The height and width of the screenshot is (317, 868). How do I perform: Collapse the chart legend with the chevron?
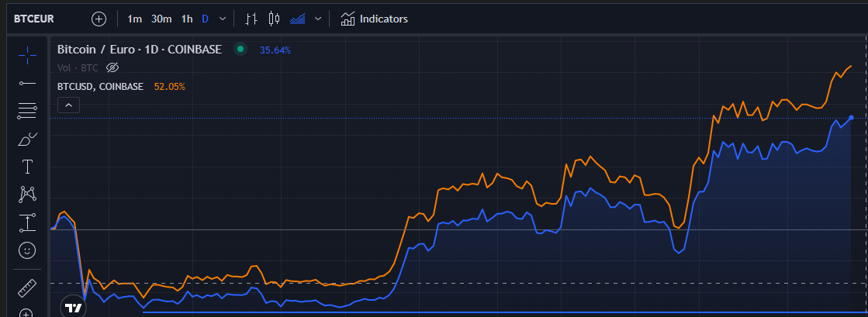click(x=68, y=105)
